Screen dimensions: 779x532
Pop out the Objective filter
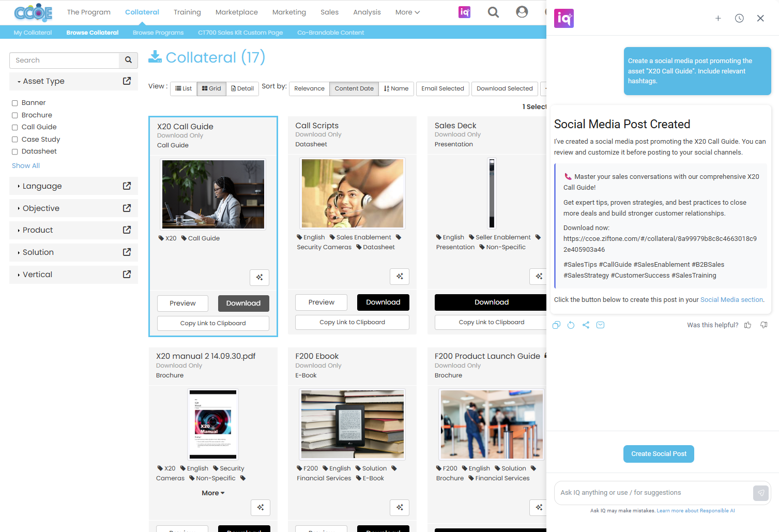[x=127, y=208]
